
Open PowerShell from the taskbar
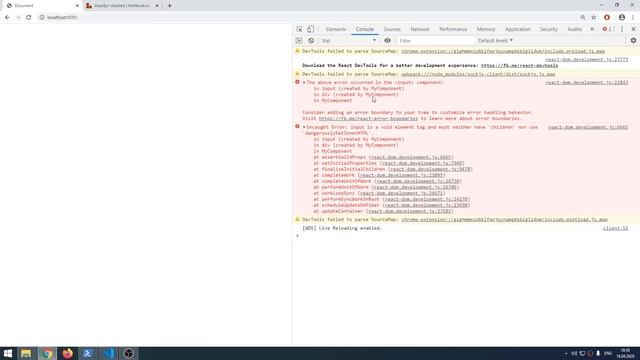tap(87, 353)
